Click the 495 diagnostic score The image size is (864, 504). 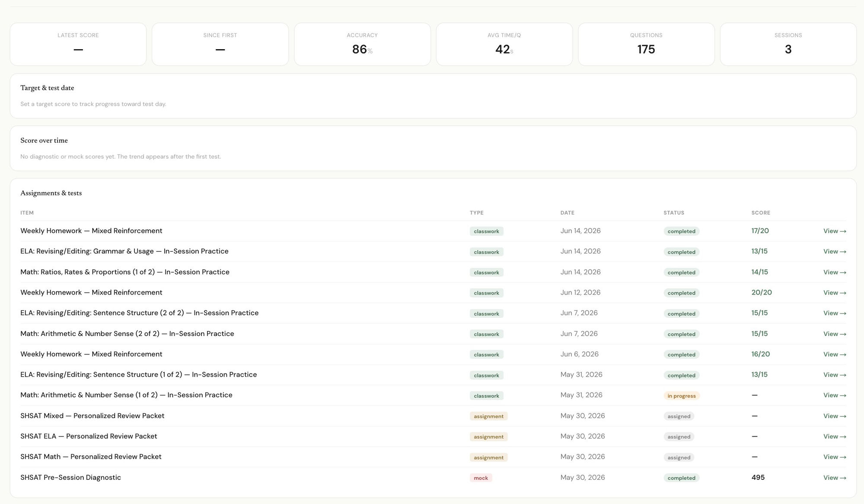[x=758, y=478]
